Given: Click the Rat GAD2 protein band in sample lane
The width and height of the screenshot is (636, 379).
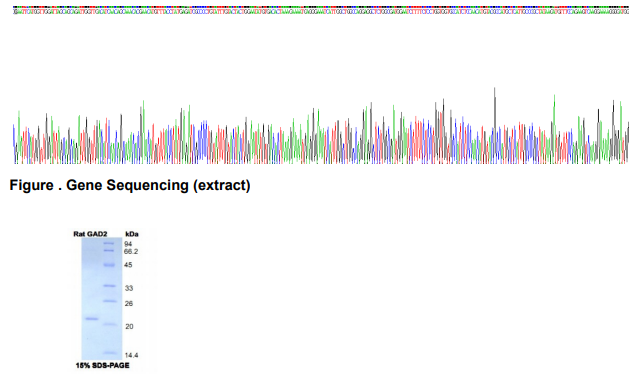Looking at the screenshot, I should [x=92, y=319].
